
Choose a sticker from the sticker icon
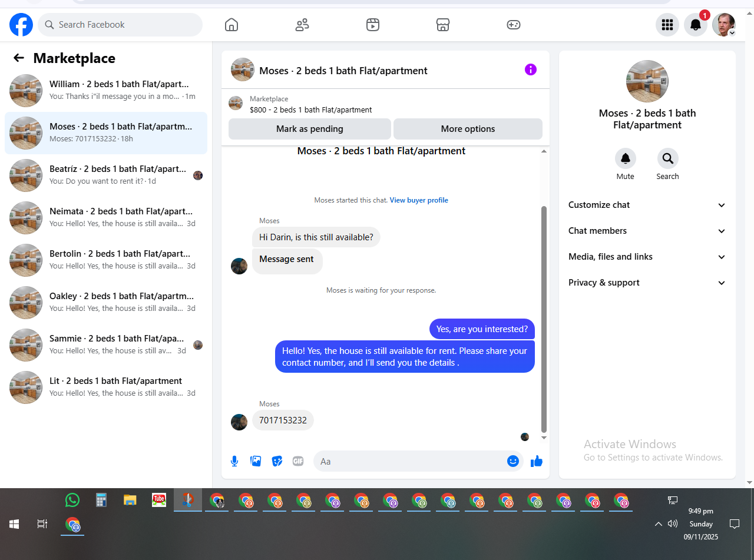click(x=277, y=461)
